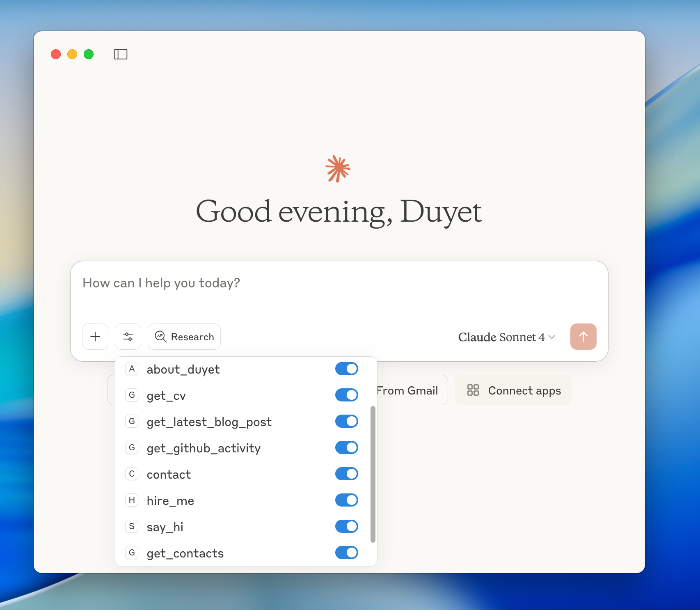Click the orange Claude starburst logo
The height and width of the screenshot is (610, 700).
(338, 168)
